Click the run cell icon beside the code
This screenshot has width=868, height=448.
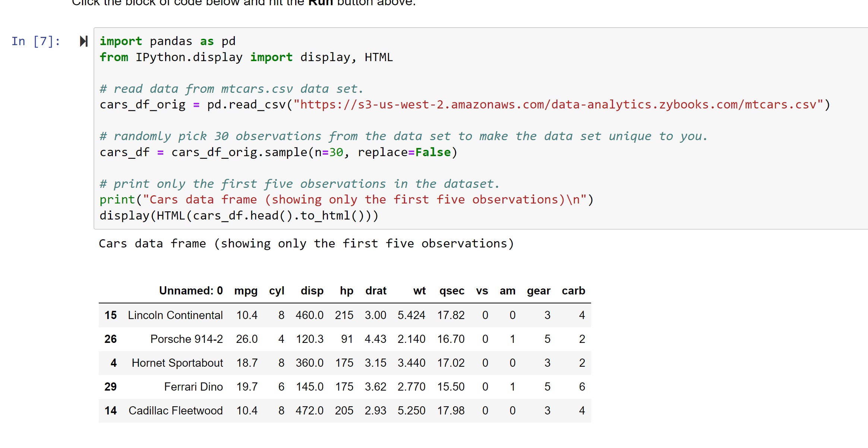[84, 41]
